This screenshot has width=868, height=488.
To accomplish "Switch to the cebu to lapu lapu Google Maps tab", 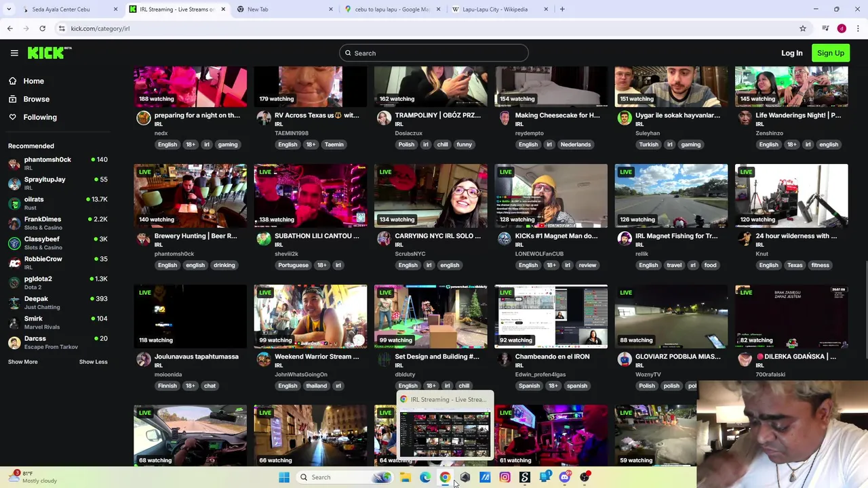I will tap(393, 9).
